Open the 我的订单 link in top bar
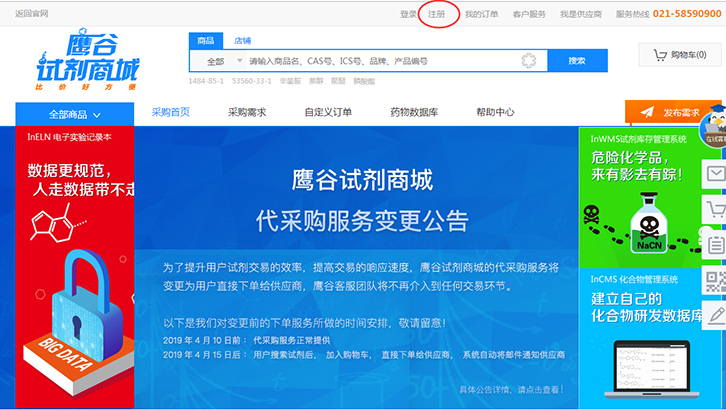The image size is (726, 410). 481,14
